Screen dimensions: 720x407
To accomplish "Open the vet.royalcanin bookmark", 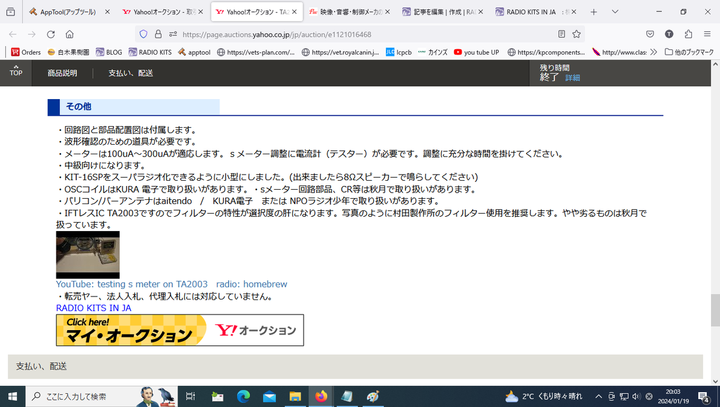I will (x=340, y=52).
